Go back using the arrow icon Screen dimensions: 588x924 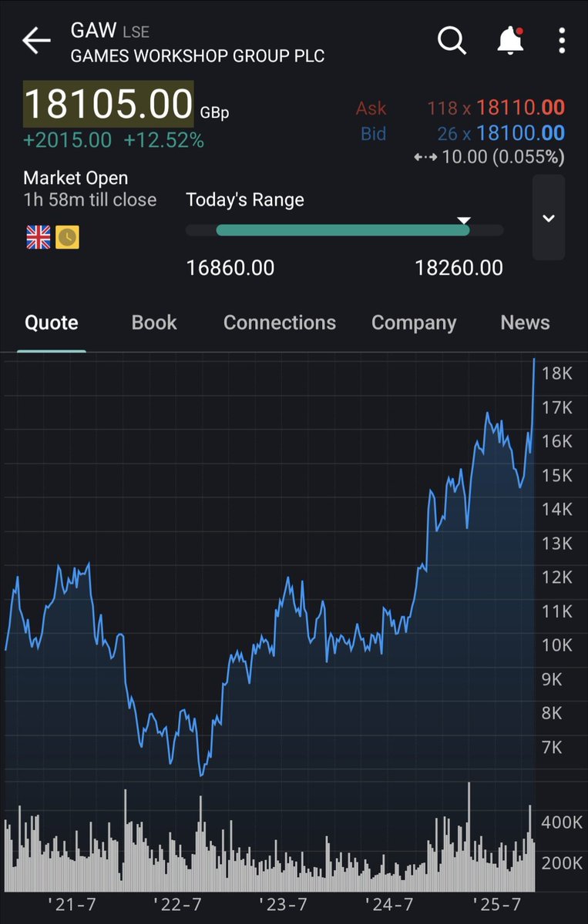[x=36, y=42]
